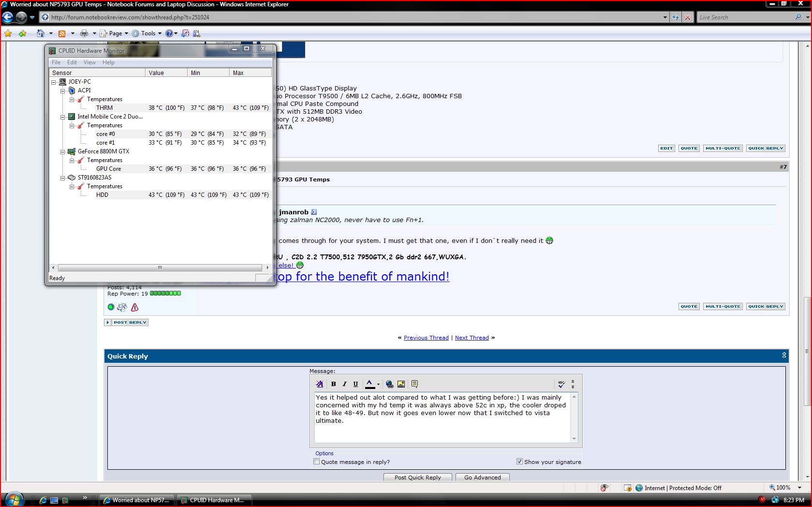Refresh the page using the address bar icon
The image size is (812, 507).
tap(675, 17)
